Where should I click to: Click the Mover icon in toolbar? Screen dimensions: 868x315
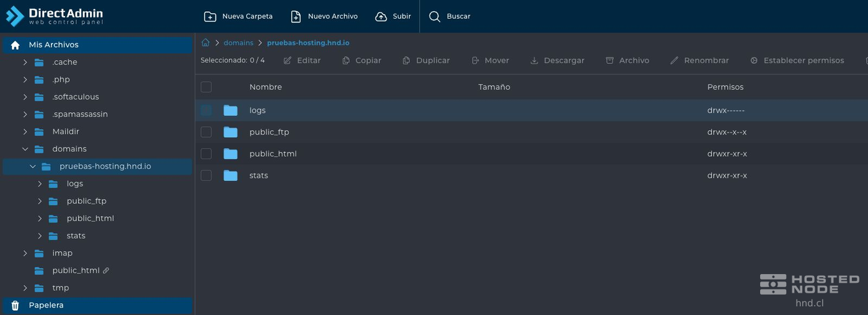coord(476,61)
